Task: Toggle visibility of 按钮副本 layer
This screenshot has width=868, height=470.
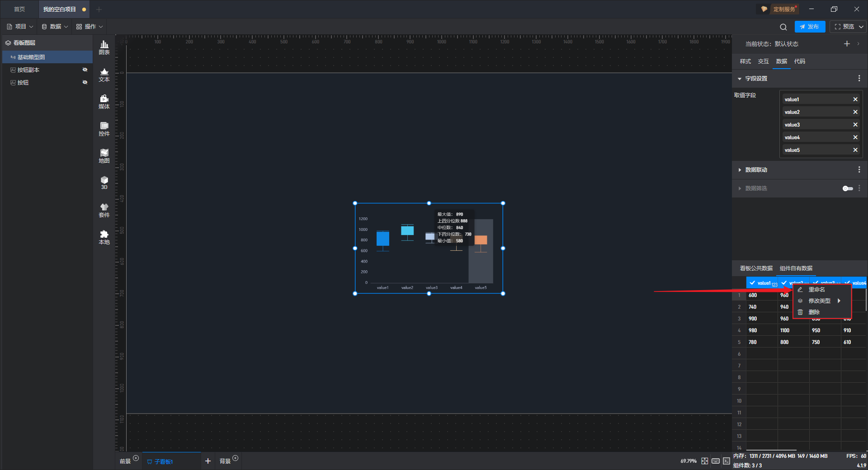Action: pos(85,70)
